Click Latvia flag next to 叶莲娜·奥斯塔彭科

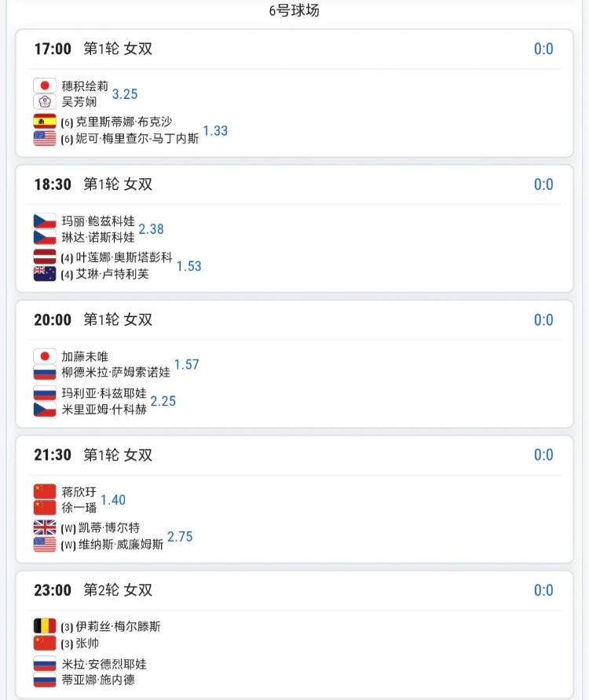[x=45, y=257]
